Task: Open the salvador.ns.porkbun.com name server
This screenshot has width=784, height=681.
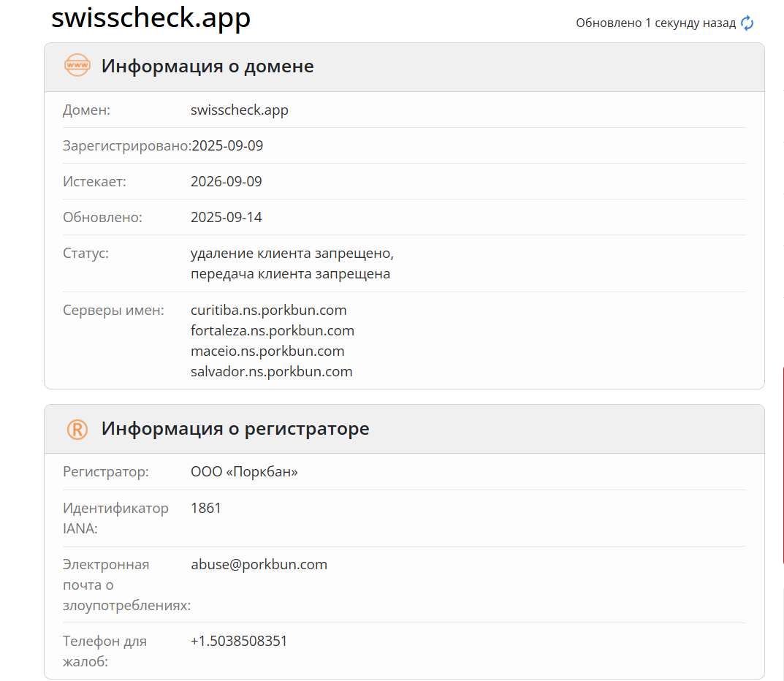Action: pos(271,372)
